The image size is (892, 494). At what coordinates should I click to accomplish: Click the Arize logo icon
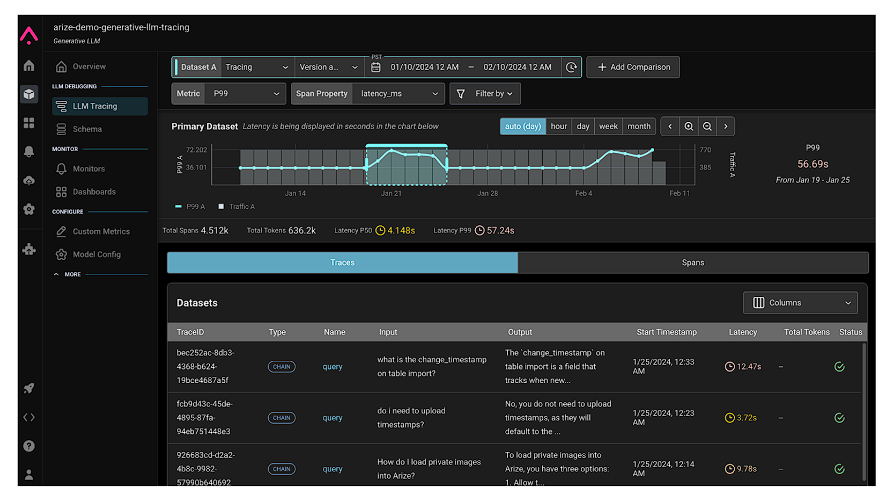[29, 36]
